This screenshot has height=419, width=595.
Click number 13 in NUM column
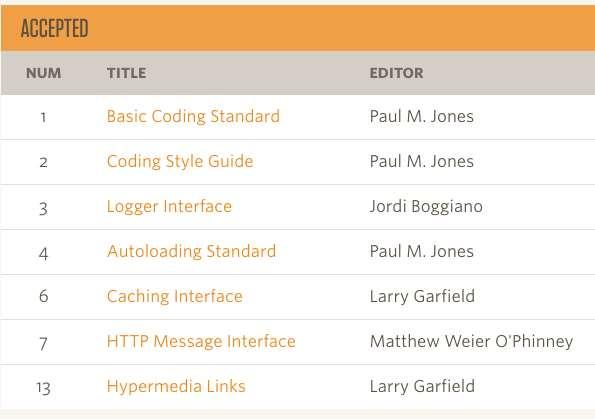click(43, 388)
